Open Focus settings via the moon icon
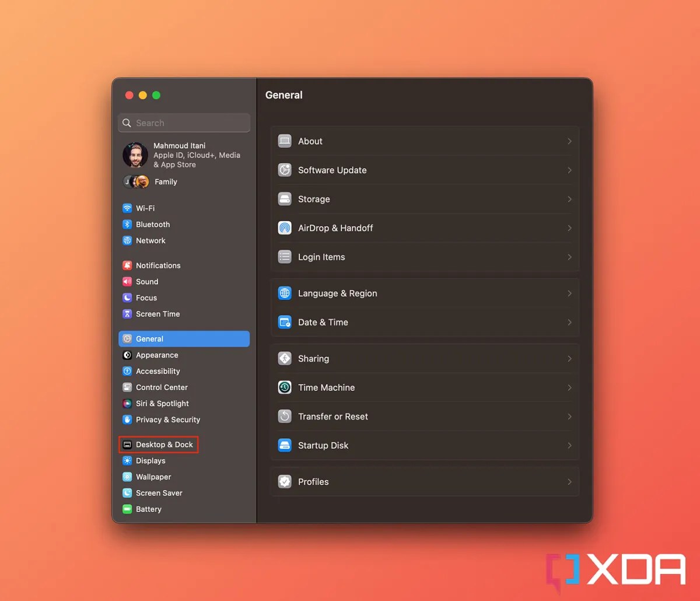700x601 pixels. point(127,298)
